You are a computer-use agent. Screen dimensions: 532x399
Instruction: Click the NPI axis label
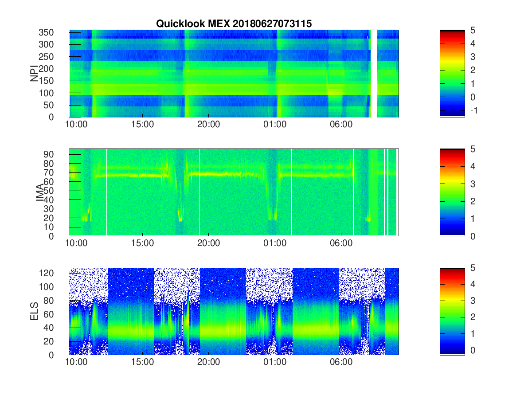(34, 74)
